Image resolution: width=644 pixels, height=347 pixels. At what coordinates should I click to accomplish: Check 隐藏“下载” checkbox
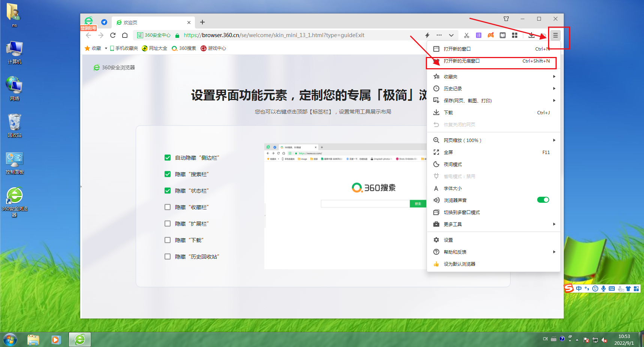pyautogui.click(x=168, y=240)
